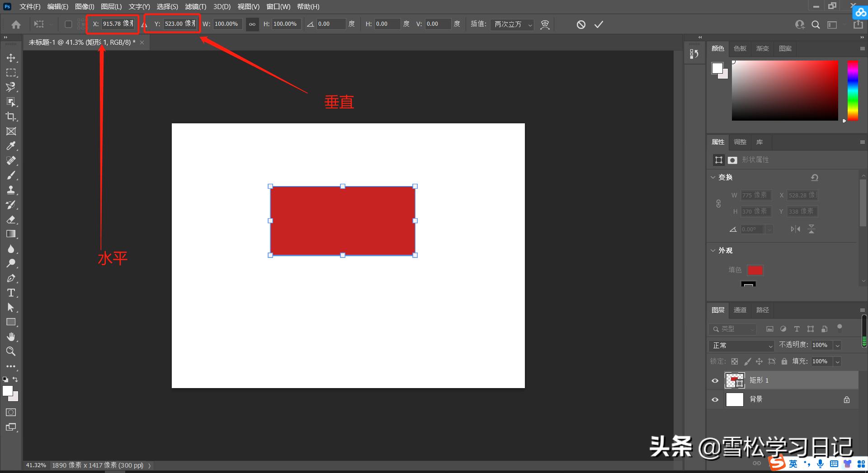Toggle warp mode icon in options bar
The image size is (868, 473).
(x=545, y=24)
